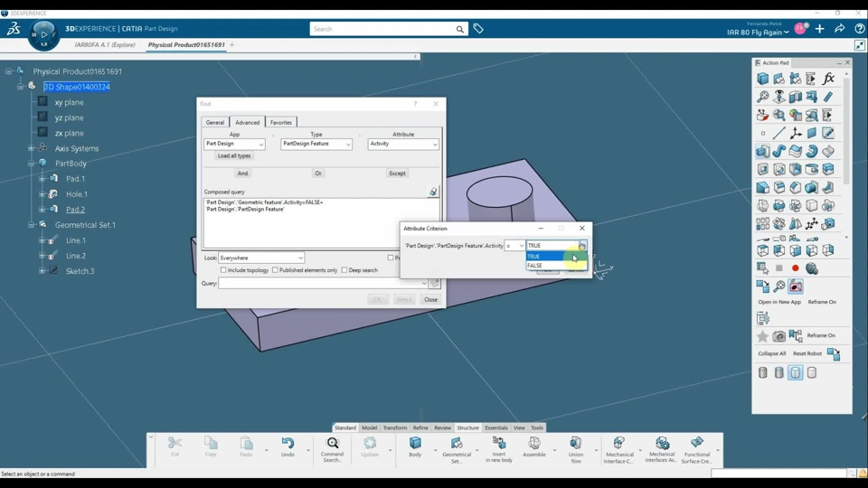Choose FALSE in the value list
The height and width of the screenshot is (488, 868).
pos(556,266)
